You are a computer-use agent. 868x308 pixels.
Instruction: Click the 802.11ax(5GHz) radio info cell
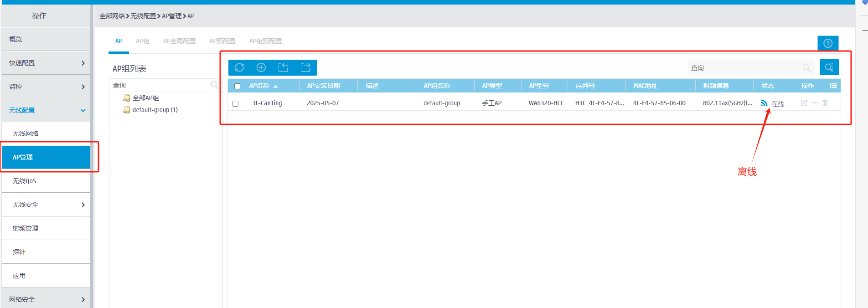tap(727, 103)
